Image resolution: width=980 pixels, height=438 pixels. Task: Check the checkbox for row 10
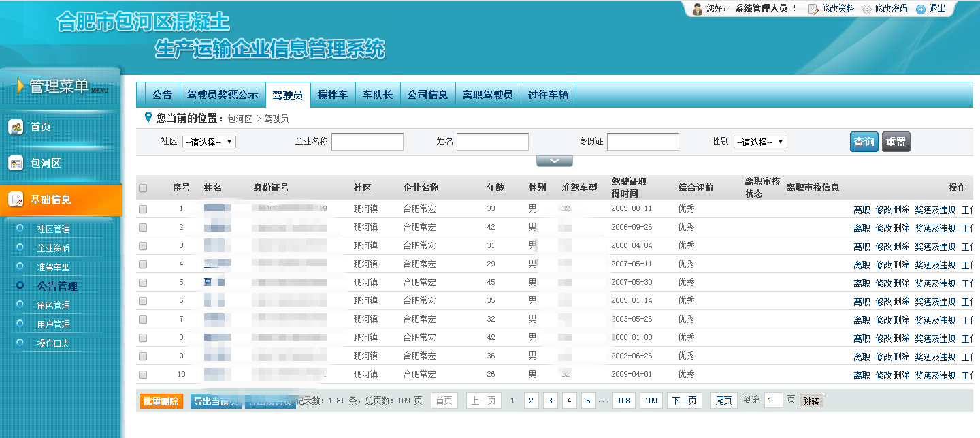(x=143, y=375)
